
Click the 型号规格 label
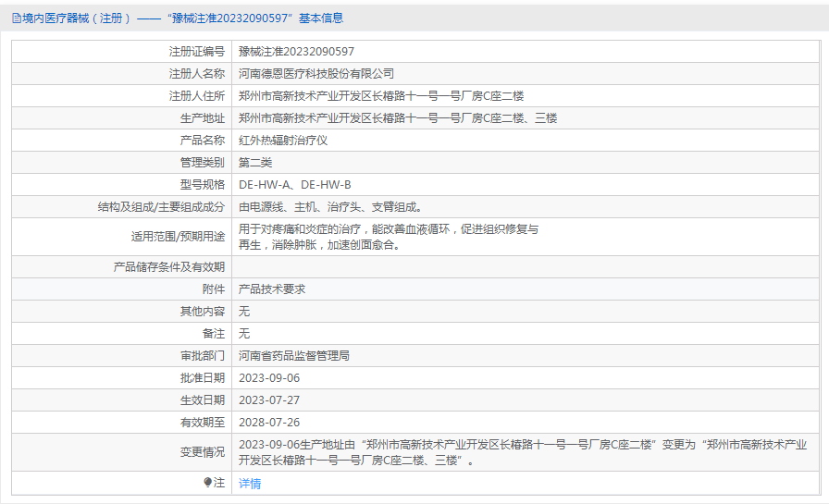[203, 185]
